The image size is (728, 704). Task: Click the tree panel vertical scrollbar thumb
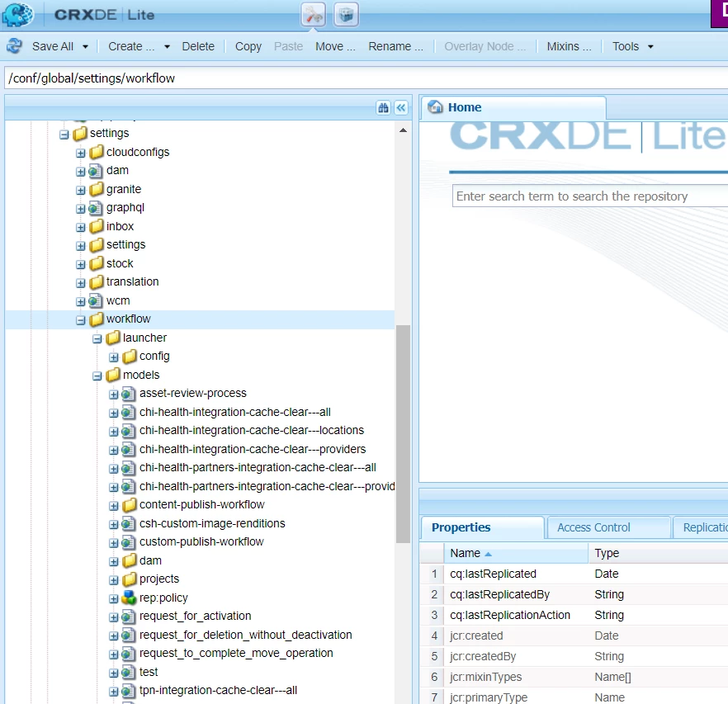[x=403, y=434]
